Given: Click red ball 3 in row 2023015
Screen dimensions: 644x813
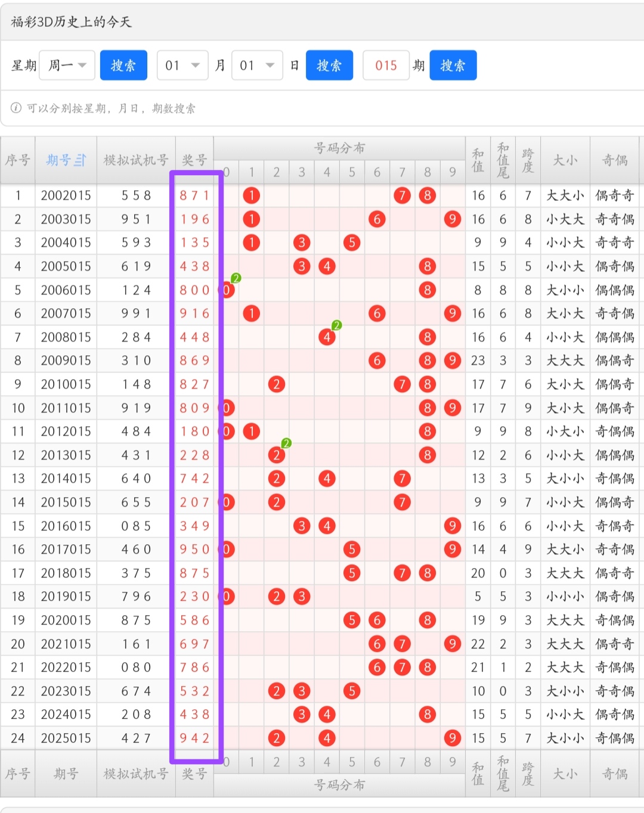Looking at the screenshot, I should point(302,691).
